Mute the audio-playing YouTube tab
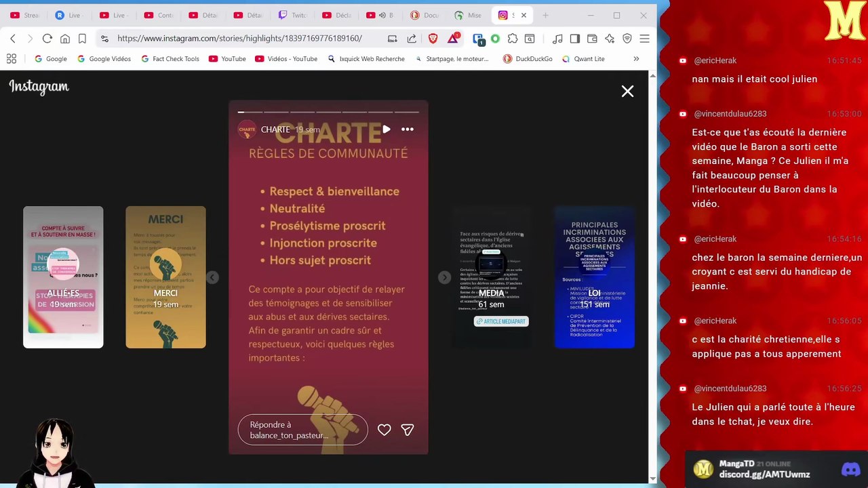 tap(382, 15)
